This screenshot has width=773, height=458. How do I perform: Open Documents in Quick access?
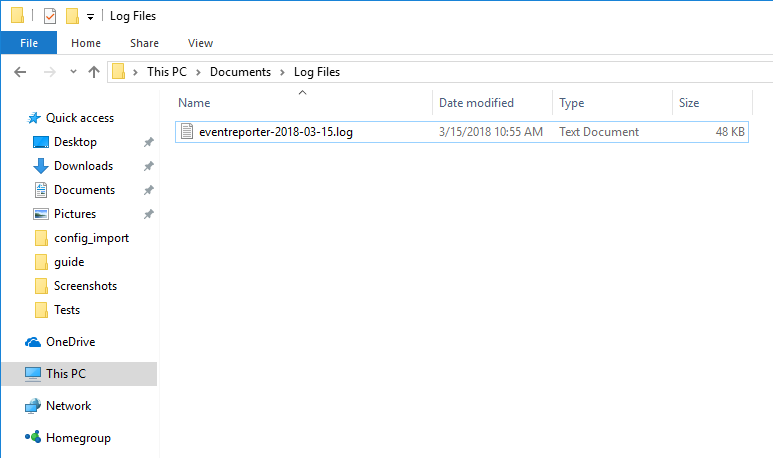[x=84, y=190]
